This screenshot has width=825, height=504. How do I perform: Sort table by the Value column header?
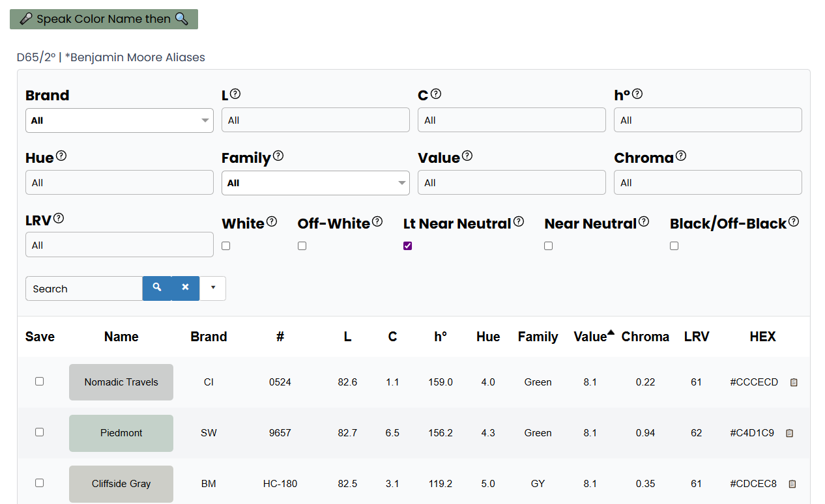click(590, 337)
